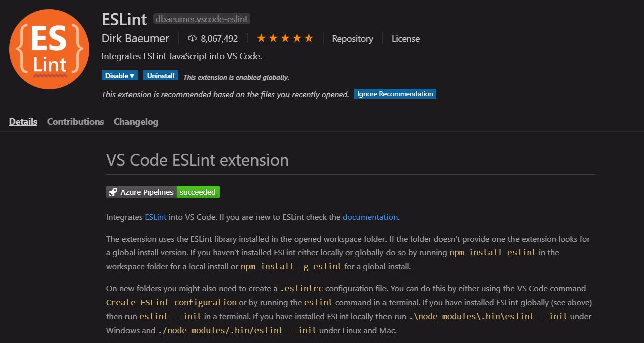Click the publisher Dirk Baeumer

(136, 38)
